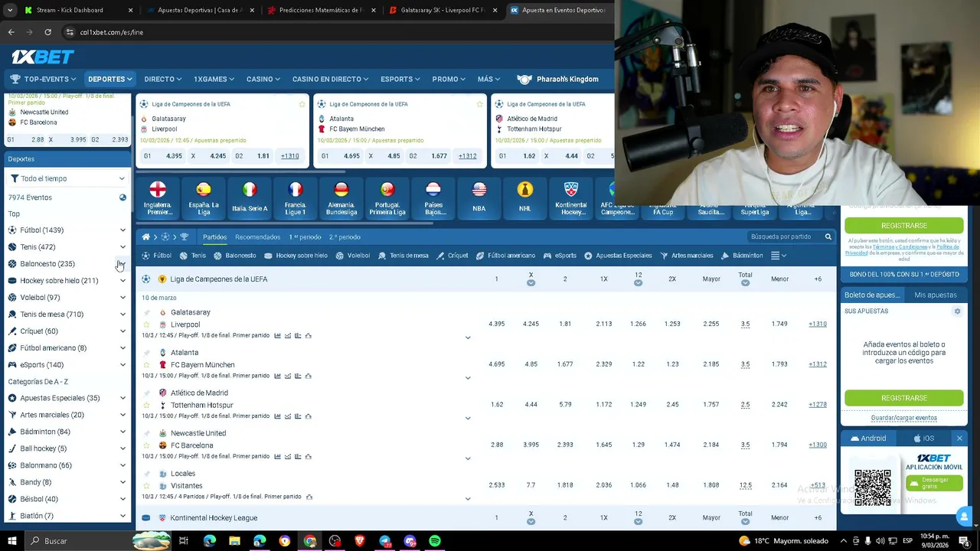The width and height of the screenshot is (980, 551).
Task: Click the home icon in the breadcrumb
Action: point(145,237)
